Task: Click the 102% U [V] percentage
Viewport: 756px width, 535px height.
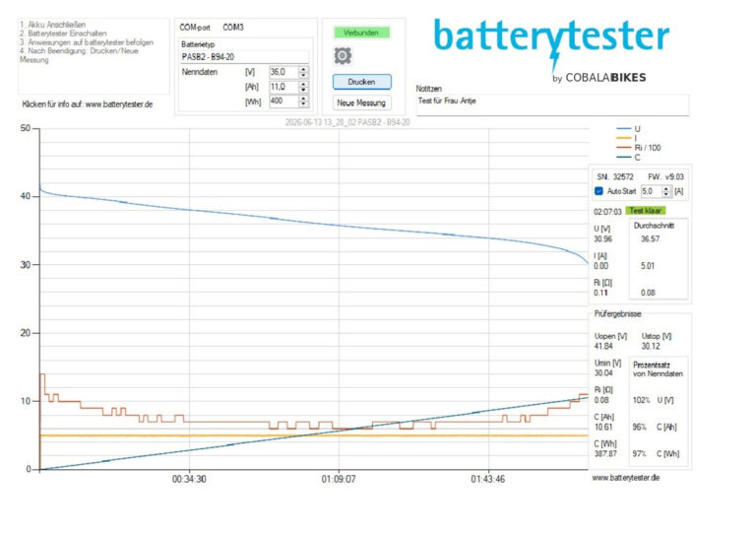Action: tap(641, 400)
